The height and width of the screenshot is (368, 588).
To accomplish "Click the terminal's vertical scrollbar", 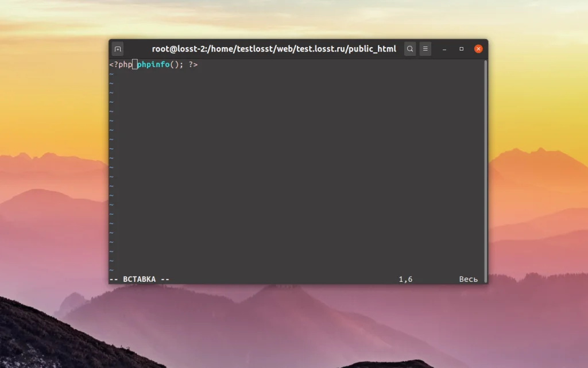I will tap(486, 171).
